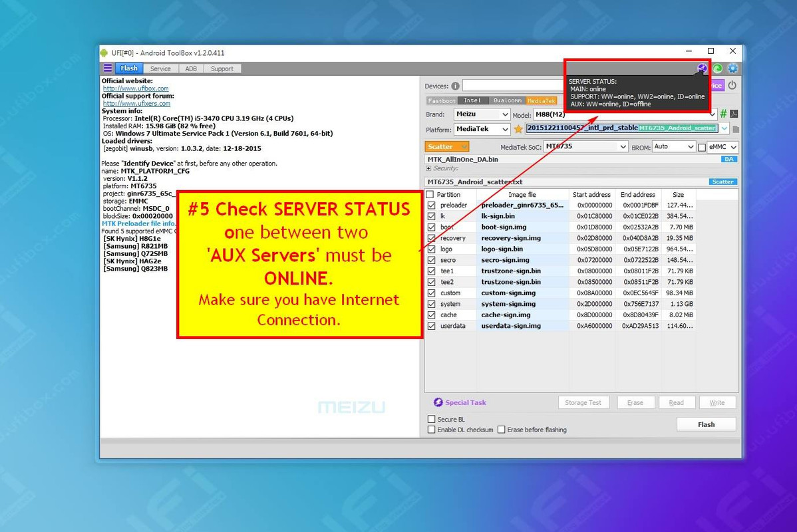Click the Devices info icon
The image size is (797, 532).
click(456, 86)
